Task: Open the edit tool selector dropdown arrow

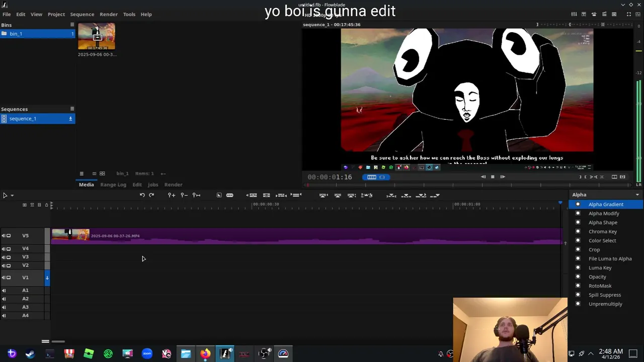Action: coord(12,195)
